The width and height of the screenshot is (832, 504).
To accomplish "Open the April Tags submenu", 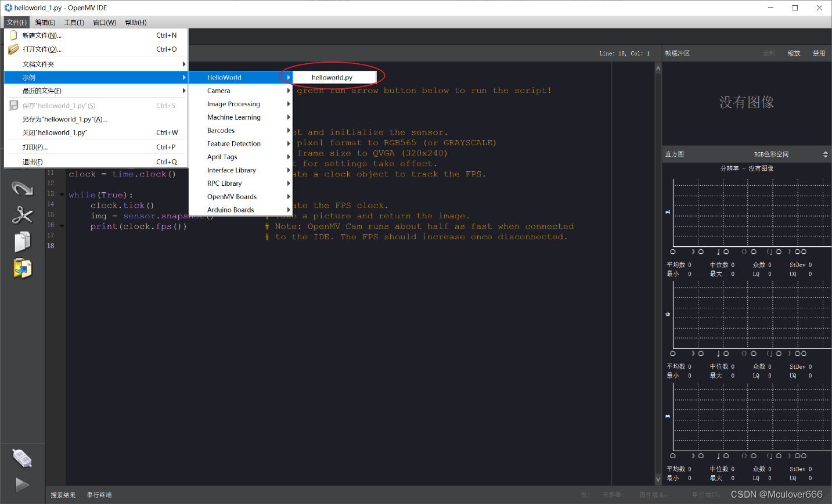I will (x=240, y=157).
